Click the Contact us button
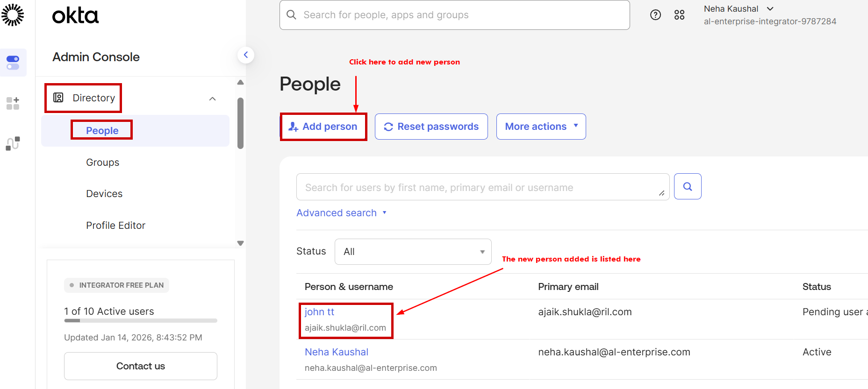The height and width of the screenshot is (389, 868). click(140, 366)
